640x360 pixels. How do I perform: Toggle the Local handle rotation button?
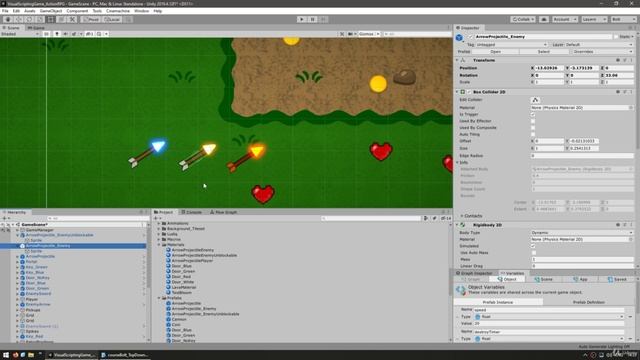coord(111,19)
